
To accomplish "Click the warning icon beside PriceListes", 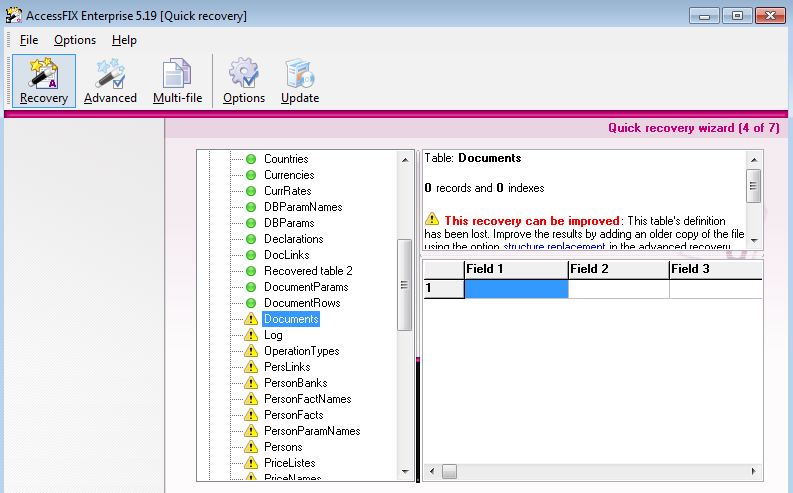I will click(251, 463).
